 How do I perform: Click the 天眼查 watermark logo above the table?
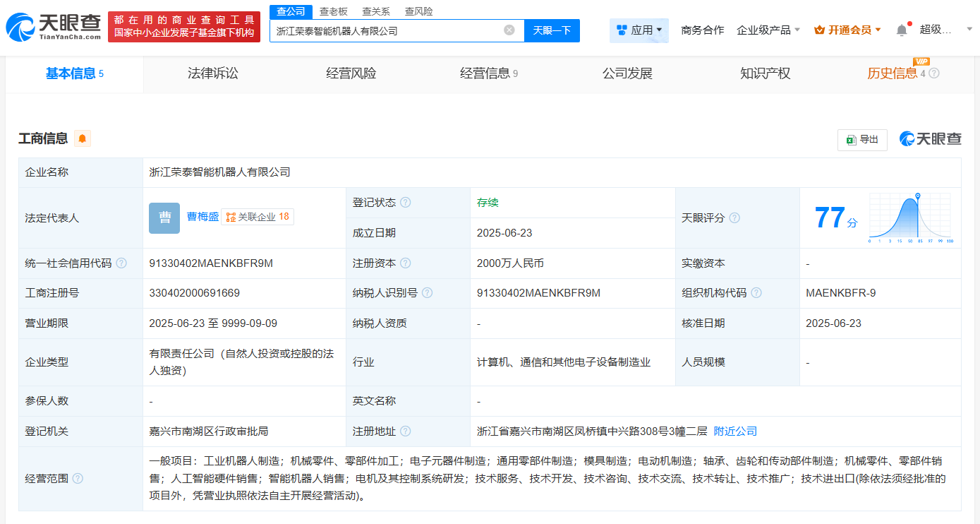pyautogui.click(x=929, y=138)
